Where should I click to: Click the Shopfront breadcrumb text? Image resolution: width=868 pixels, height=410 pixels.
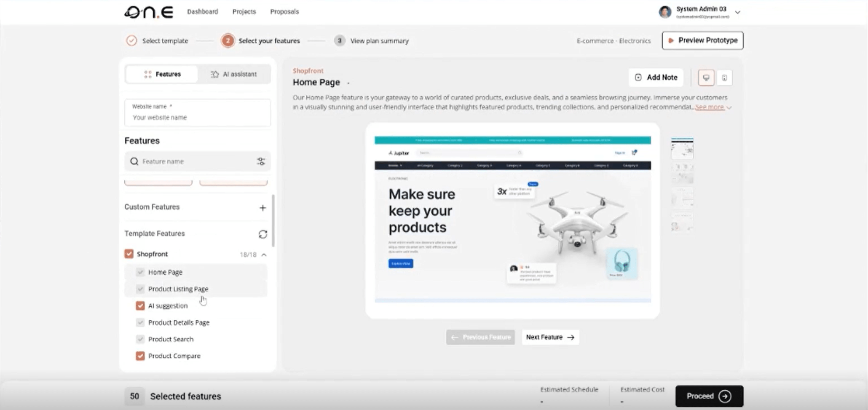coord(308,71)
